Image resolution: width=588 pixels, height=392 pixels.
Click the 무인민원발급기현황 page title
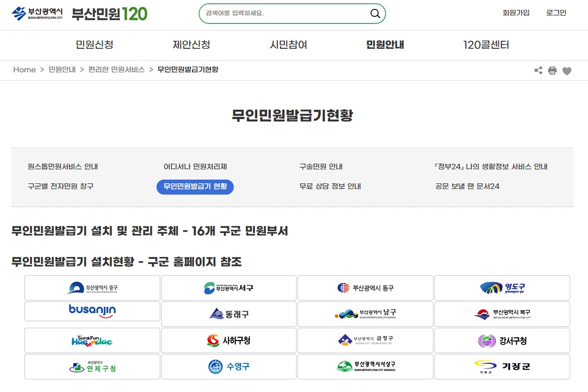[292, 115]
